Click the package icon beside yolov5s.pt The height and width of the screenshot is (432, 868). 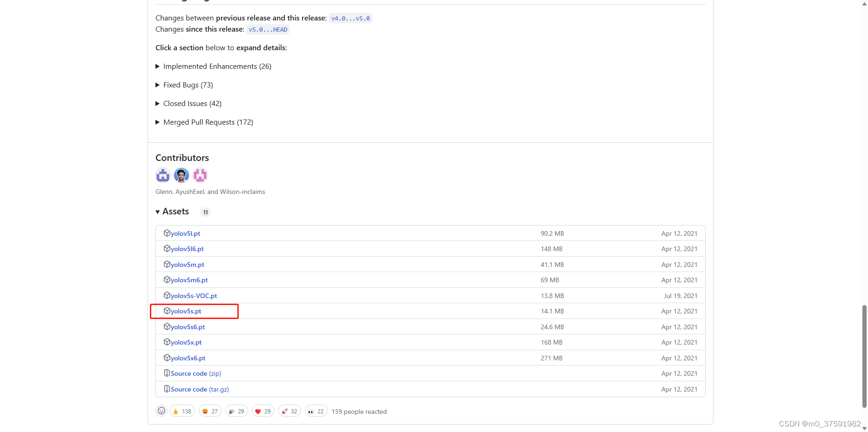[x=167, y=311]
